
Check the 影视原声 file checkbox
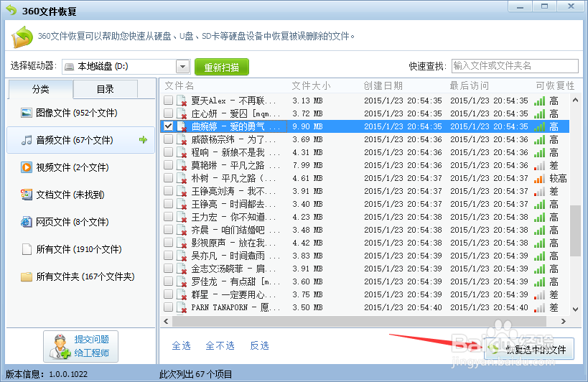(169, 243)
